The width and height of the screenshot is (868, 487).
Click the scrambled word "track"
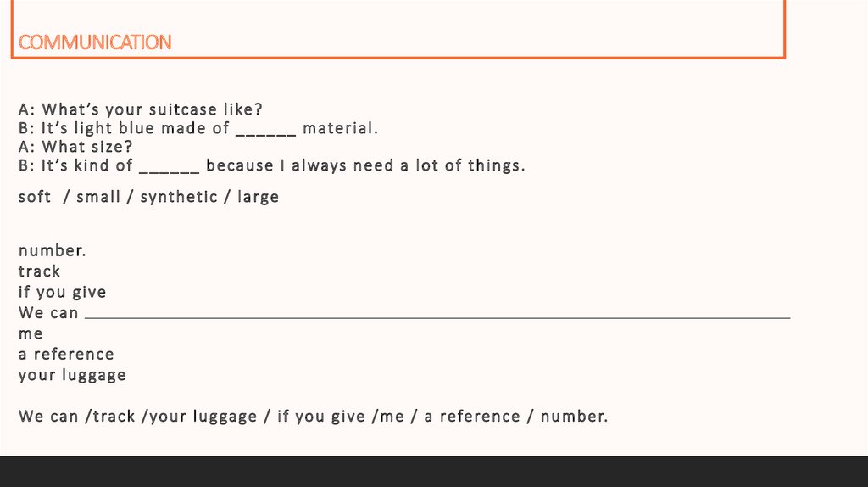40,271
